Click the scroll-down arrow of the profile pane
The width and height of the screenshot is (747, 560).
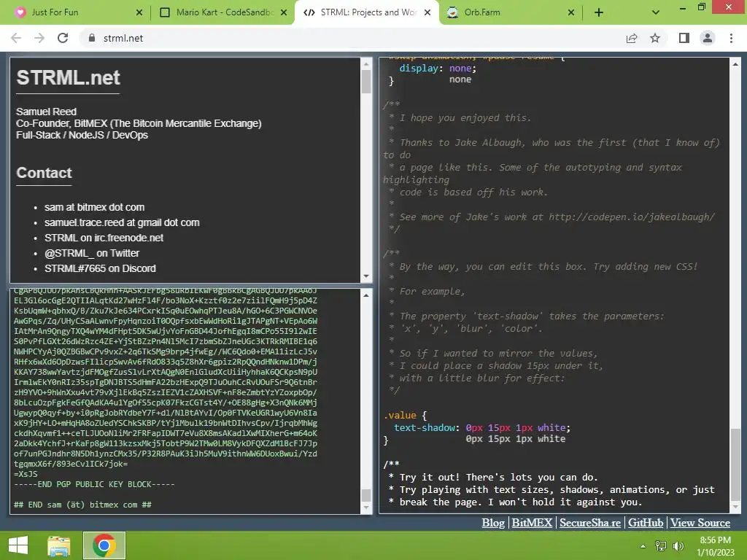tap(366, 276)
